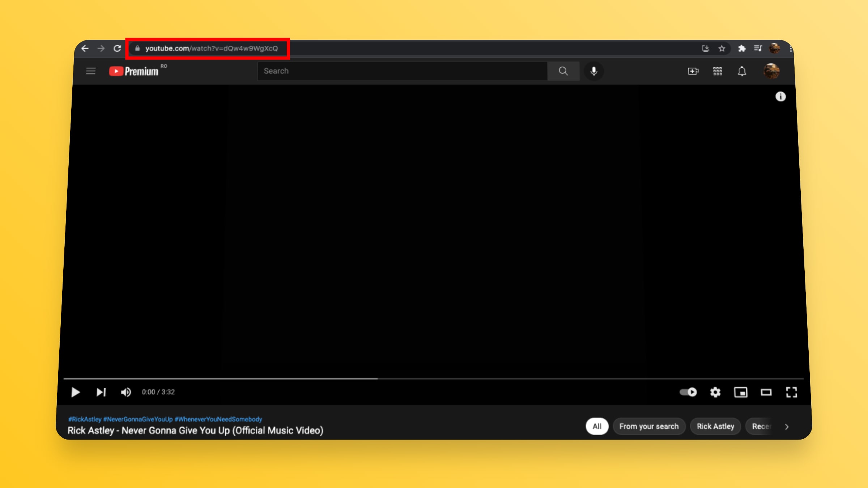Image resolution: width=868 pixels, height=488 pixels.
Task: Mute the video volume
Action: [125, 392]
